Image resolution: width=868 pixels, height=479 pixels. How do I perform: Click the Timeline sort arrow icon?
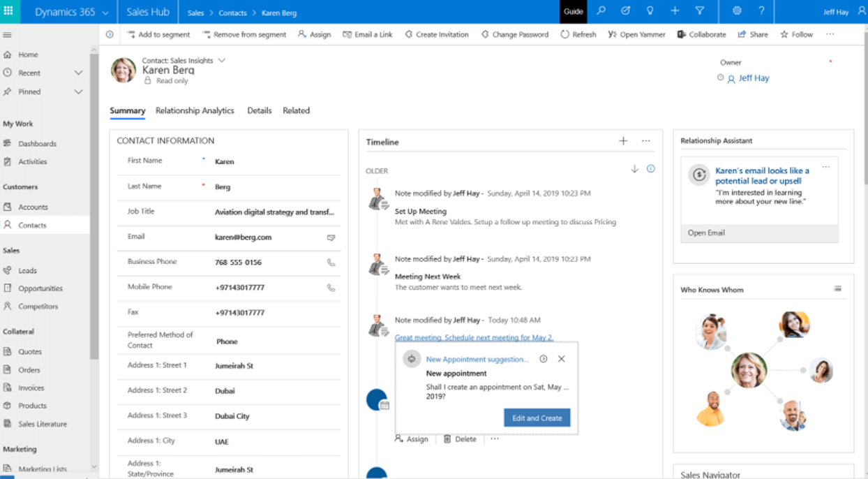[634, 169]
